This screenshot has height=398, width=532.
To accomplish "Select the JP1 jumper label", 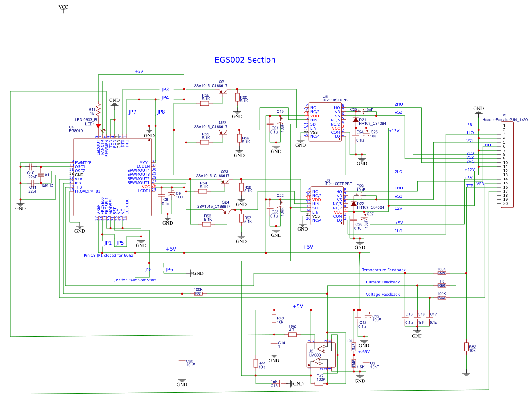I will pos(108,243).
